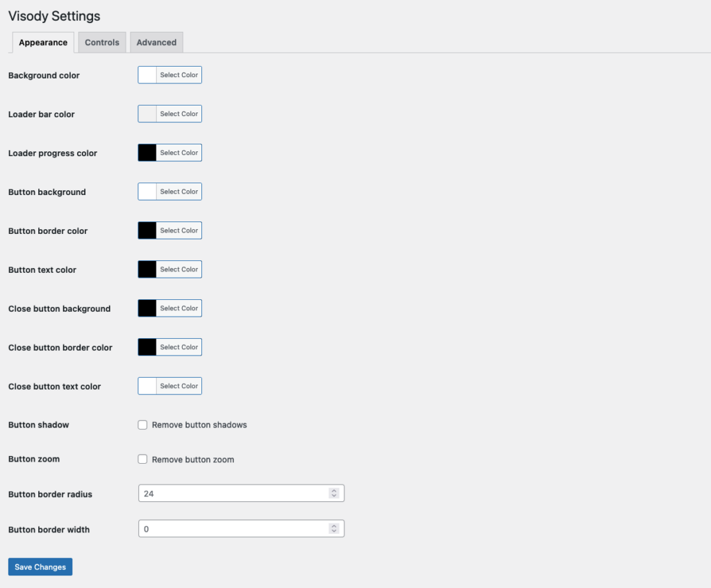Enable Remove button shadows checkbox
This screenshot has height=588, width=711.
[x=143, y=425]
